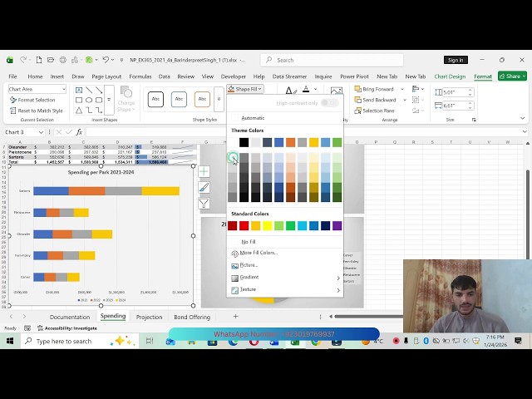Open the Selection Pane
The height and width of the screenshot is (399, 532).
[x=374, y=111]
